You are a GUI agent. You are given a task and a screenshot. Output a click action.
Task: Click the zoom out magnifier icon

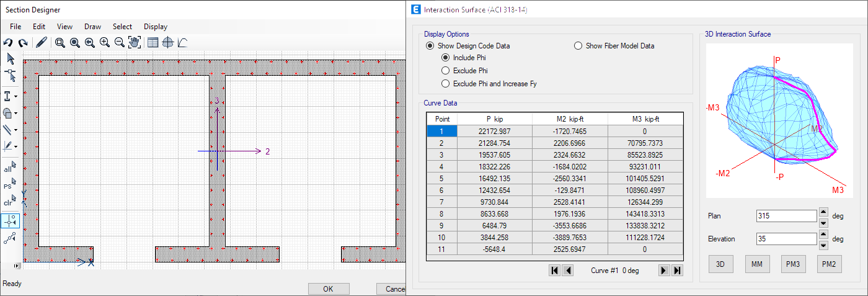[120, 43]
